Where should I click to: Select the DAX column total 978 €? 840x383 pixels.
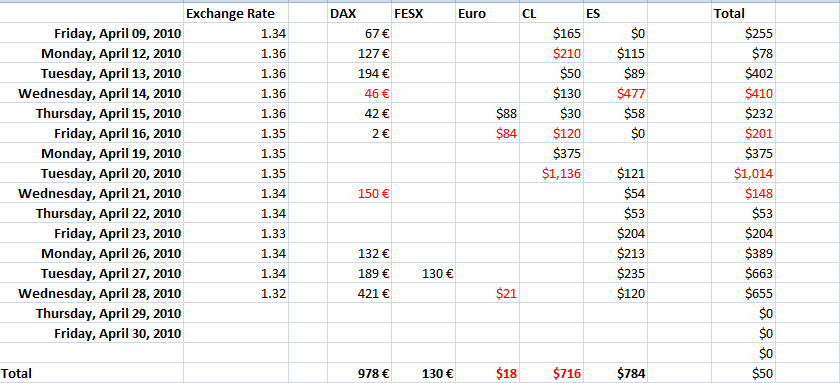coord(358,373)
